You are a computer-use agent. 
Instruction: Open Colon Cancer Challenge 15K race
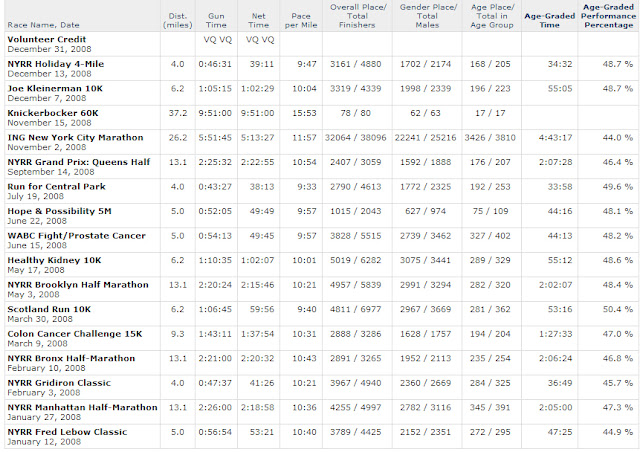click(x=75, y=334)
